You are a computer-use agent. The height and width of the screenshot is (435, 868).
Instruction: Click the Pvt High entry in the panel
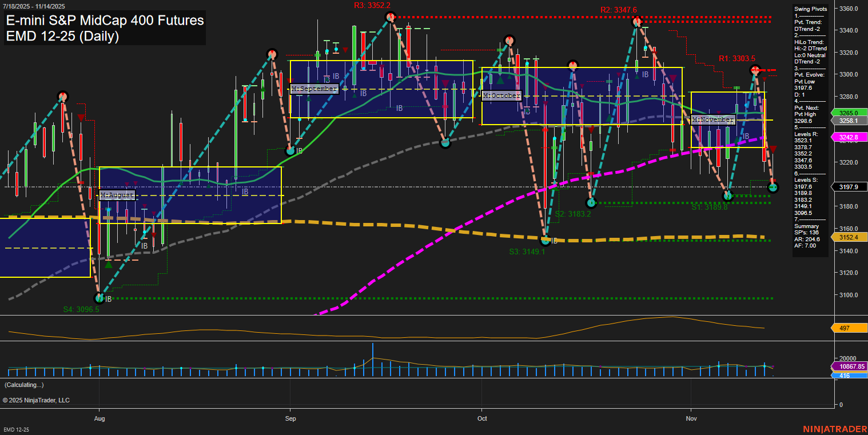(x=805, y=114)
